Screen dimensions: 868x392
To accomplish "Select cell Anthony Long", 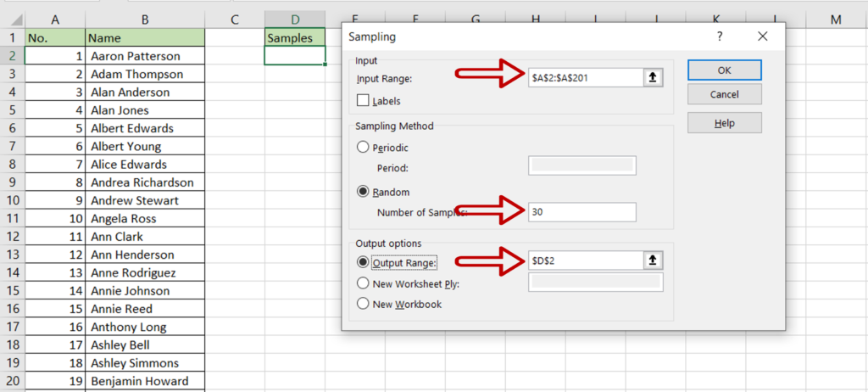I will [x=145, y=327].
